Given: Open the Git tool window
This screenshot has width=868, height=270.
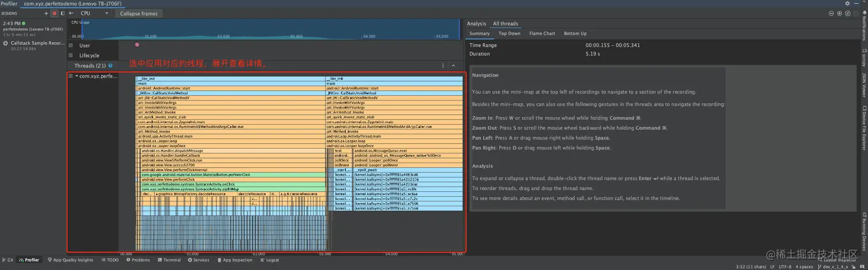Looking at the screenshot, I should click(x=7, y=260).
